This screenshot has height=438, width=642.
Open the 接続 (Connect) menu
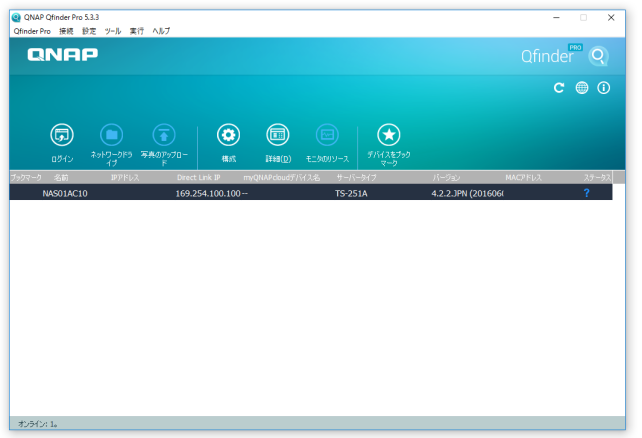66,31
